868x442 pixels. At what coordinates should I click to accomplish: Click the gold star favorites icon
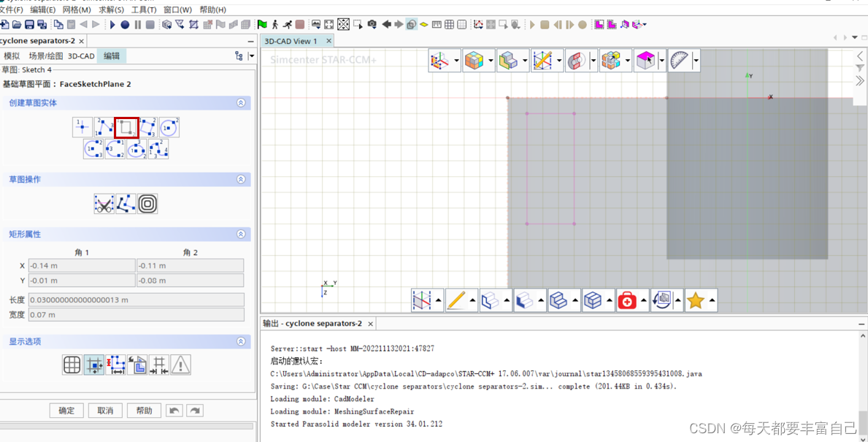(695, 301)
